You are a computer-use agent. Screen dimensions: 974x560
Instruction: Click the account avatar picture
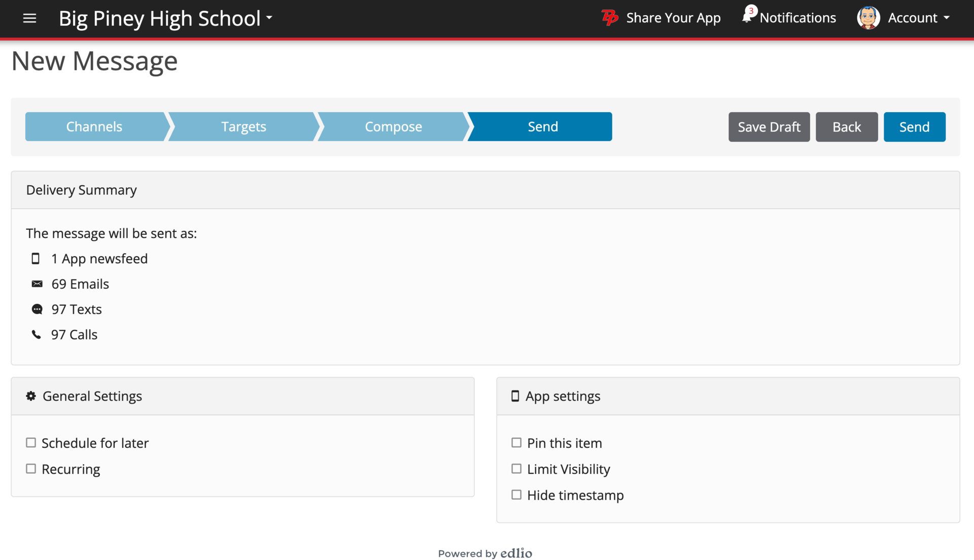[x=868, y=18]
